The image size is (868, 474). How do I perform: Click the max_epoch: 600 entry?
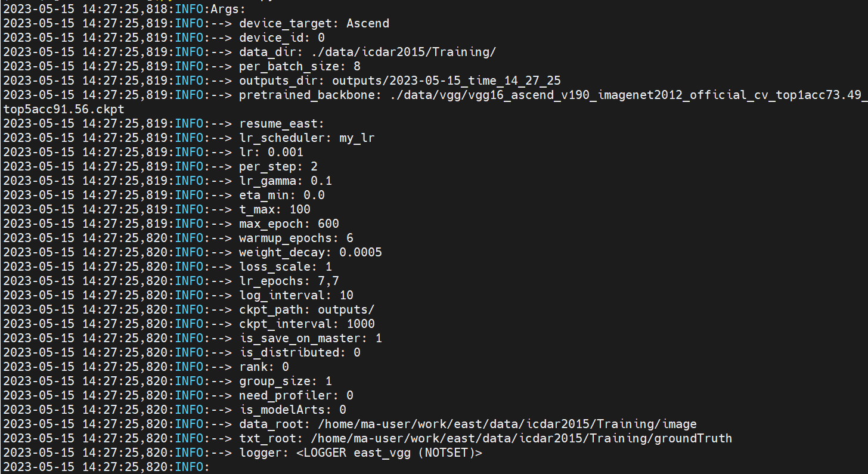pyautogui.click(x=289, y=224)
